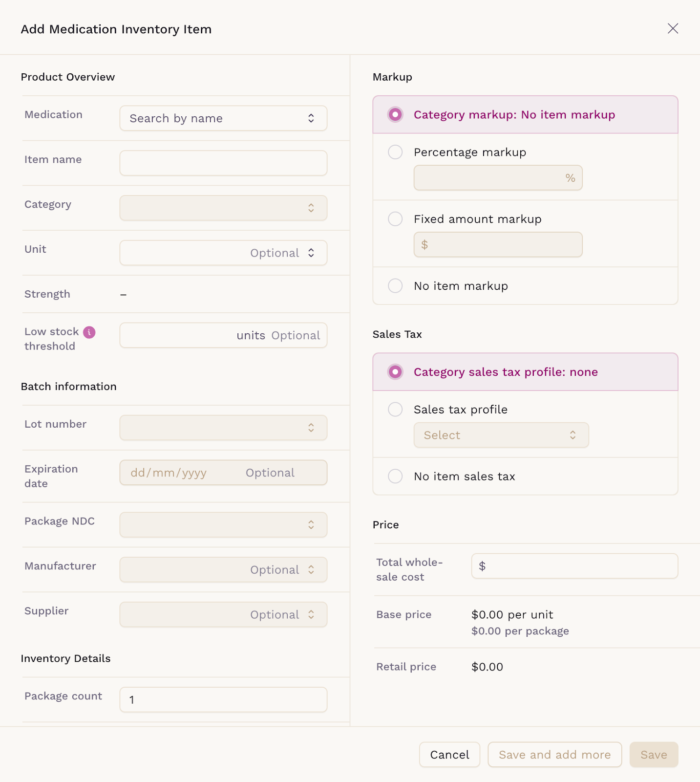The width and height of the screenshot is (700, 782).
Task: Open the Sales tax profile Select dropdown
Action: [501, 435]
